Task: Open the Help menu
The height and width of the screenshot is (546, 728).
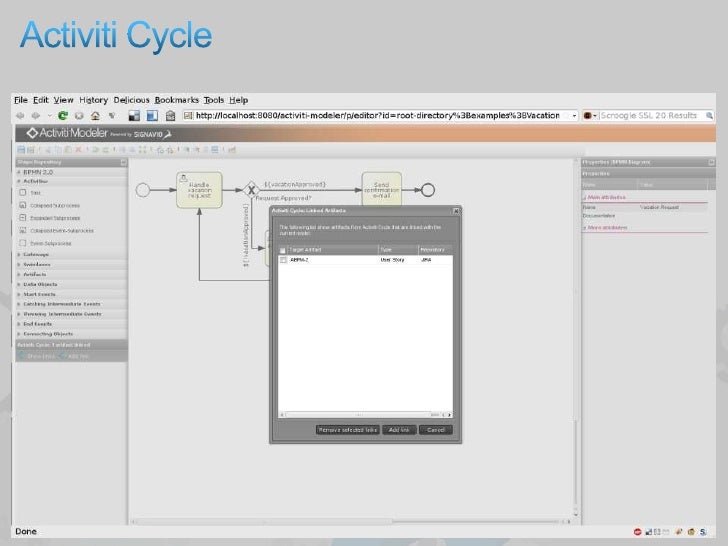Action: [x=238, y=100]
